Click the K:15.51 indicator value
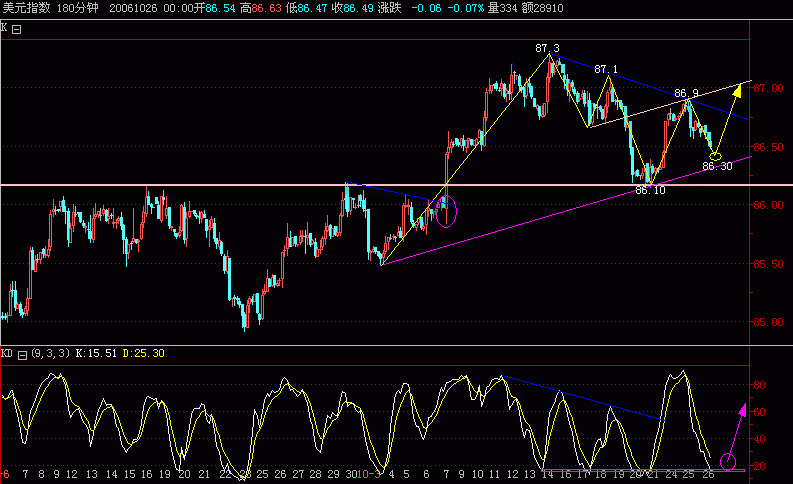Screen dimensions: 793x484 click(98, 353)
